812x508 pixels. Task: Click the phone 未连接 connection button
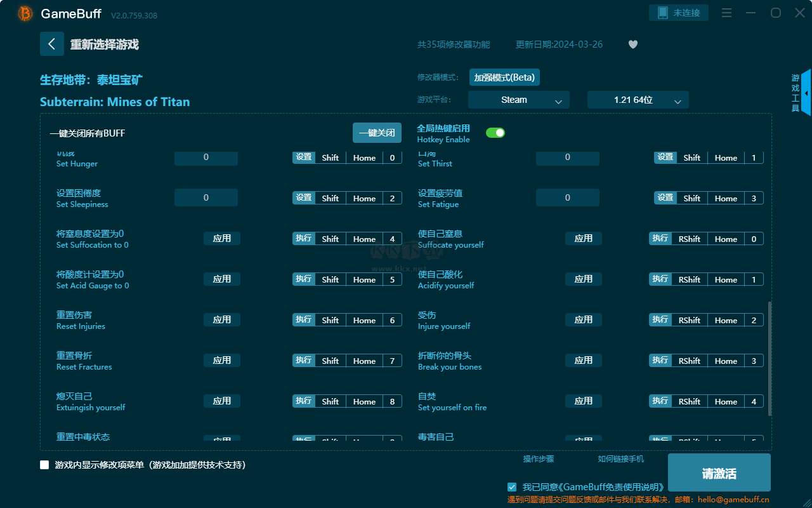679,13
